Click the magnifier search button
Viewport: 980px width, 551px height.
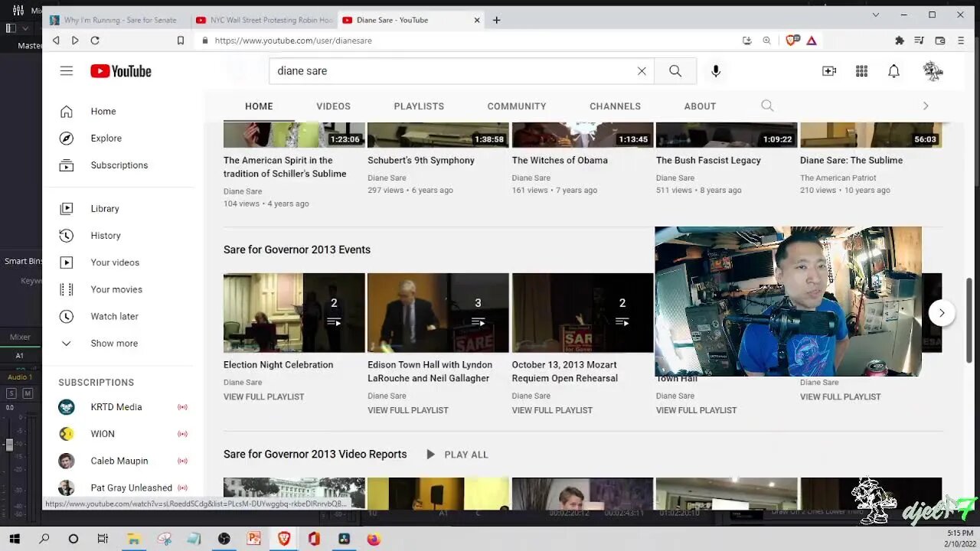(675, 71)
